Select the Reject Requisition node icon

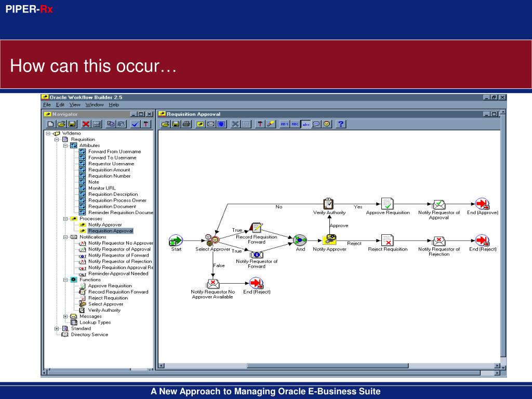(x=387, y=240)
